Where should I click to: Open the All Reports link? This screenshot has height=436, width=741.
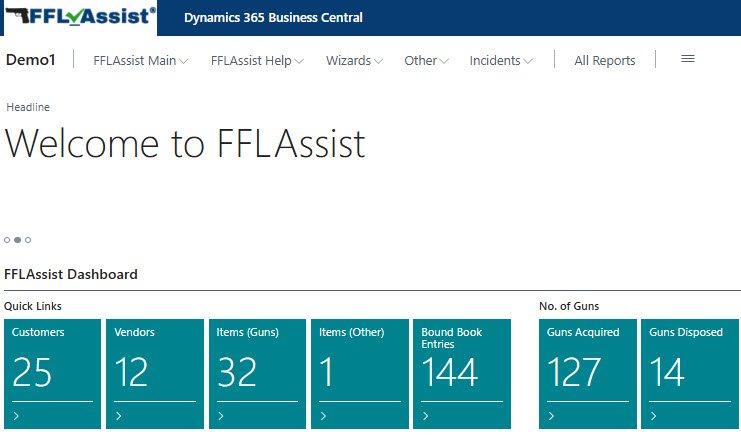[x=604, y=61]
